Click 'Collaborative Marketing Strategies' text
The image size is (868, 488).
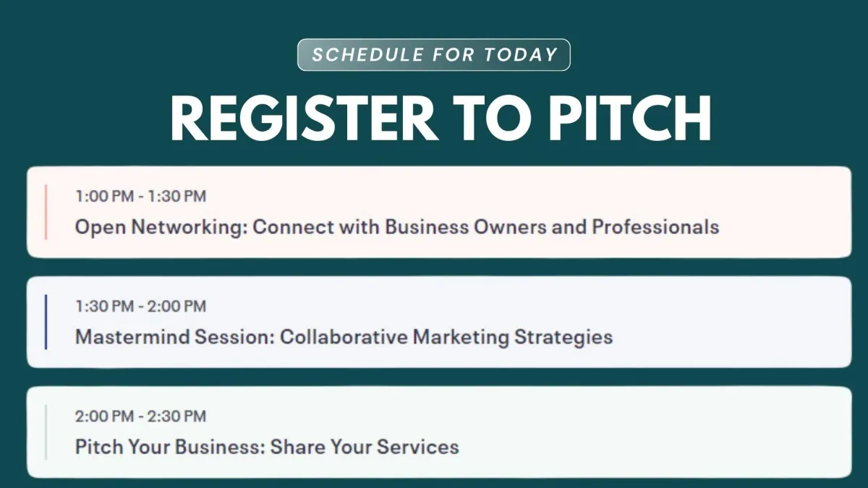click(446, 337)
